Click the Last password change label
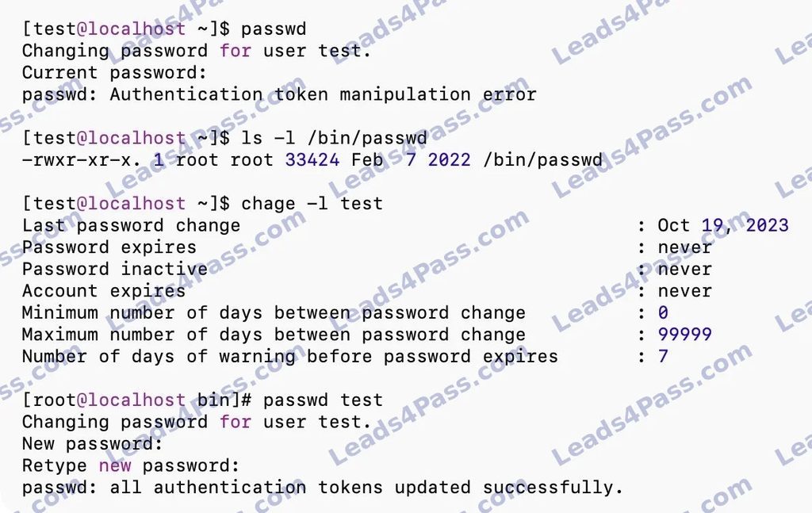The image size is (812, 513). pos(131,226)
